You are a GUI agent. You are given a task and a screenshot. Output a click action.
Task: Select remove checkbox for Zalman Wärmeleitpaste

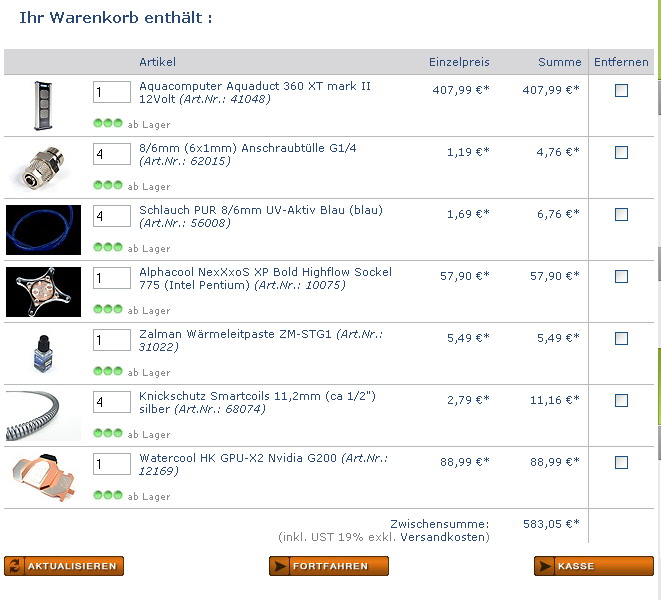point(621,338)
